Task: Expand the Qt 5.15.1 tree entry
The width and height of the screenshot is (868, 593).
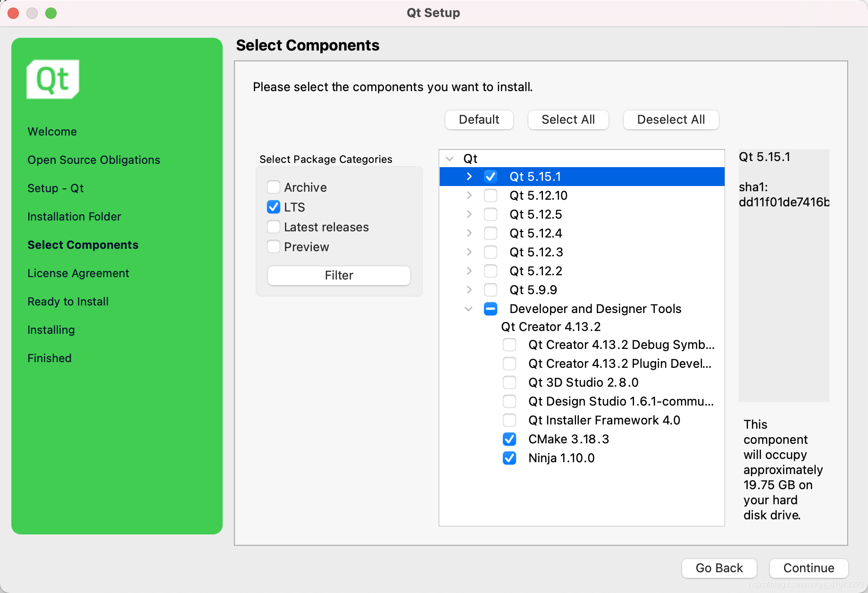Action: point(469,176)
